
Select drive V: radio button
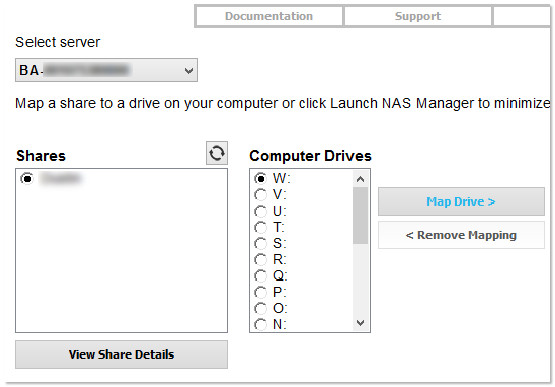pos(261,195)
